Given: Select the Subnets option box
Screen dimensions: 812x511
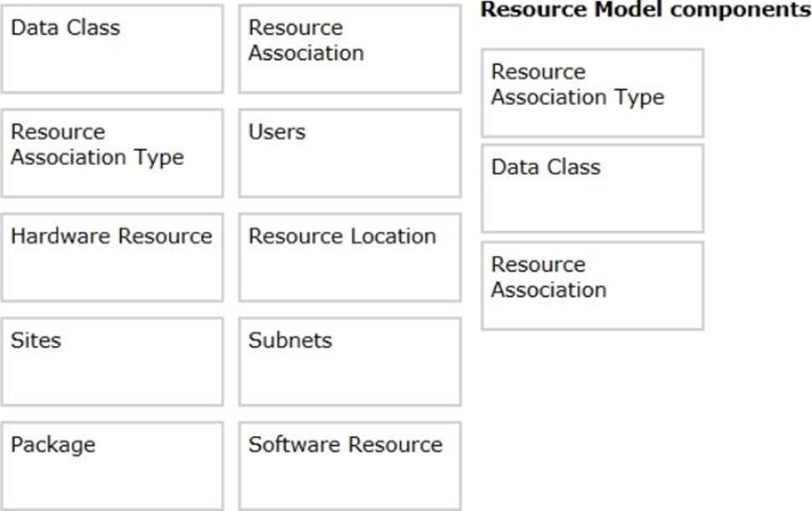Looking at the screenshot, I should pyautogui.click(x=349, y=361).
